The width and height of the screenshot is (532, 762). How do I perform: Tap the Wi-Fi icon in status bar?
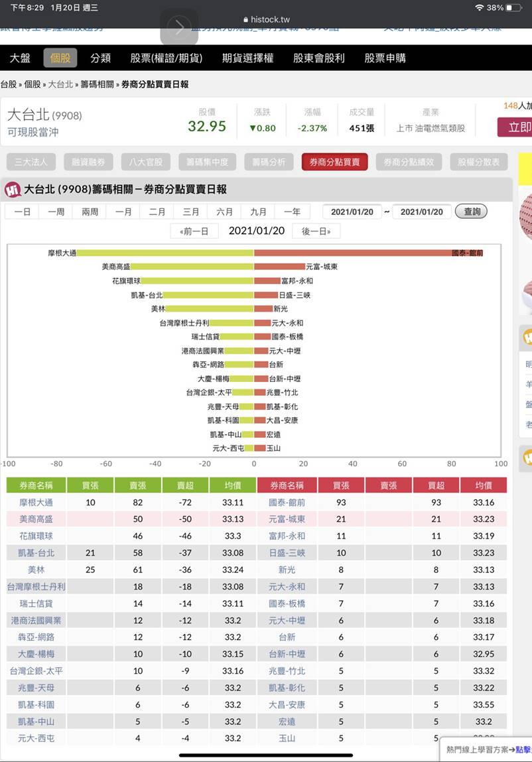(479, 7)
